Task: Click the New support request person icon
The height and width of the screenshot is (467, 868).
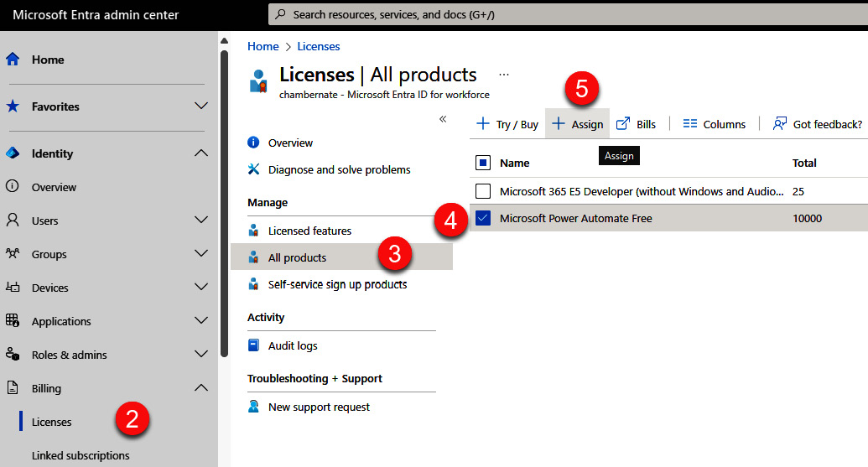Action: tap(253, 407)
